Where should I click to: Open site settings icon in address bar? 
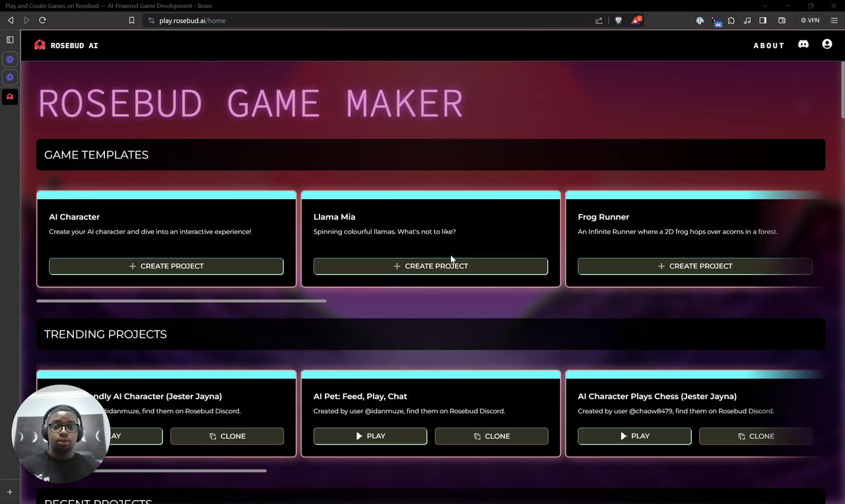(151, 20)
